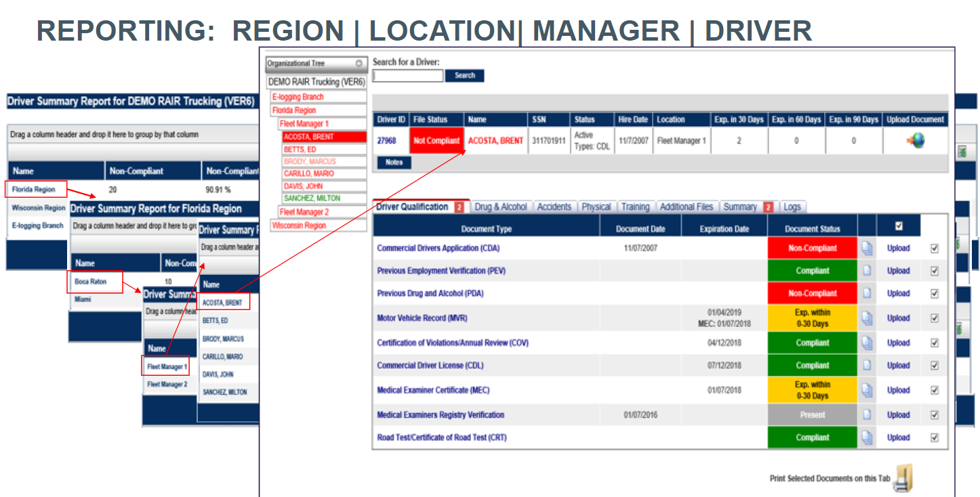Click Upload link for Road Test Certificate
Screen dimensions: 980x497
click(899, 437)
